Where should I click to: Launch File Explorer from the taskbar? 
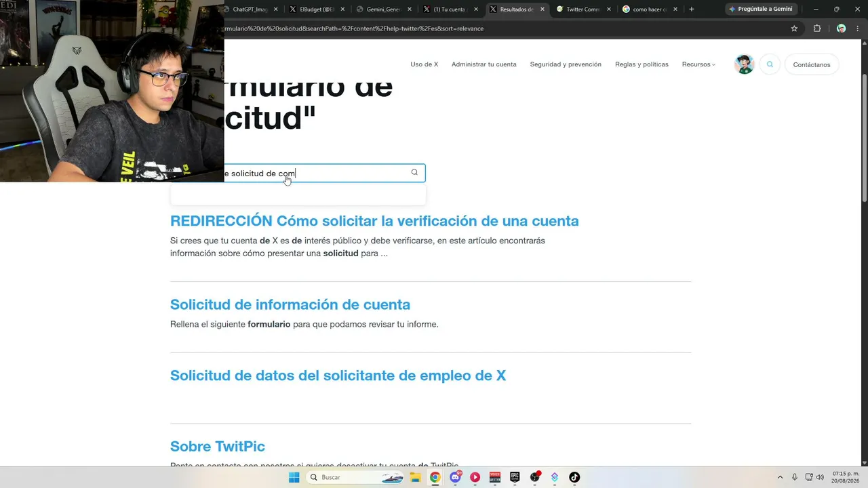coord(415,477)
